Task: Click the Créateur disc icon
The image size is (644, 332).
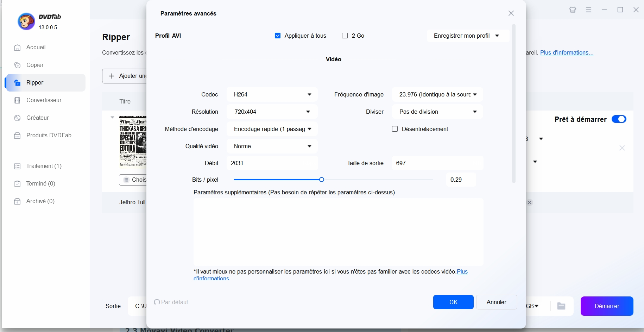Action: pos(17,118)
